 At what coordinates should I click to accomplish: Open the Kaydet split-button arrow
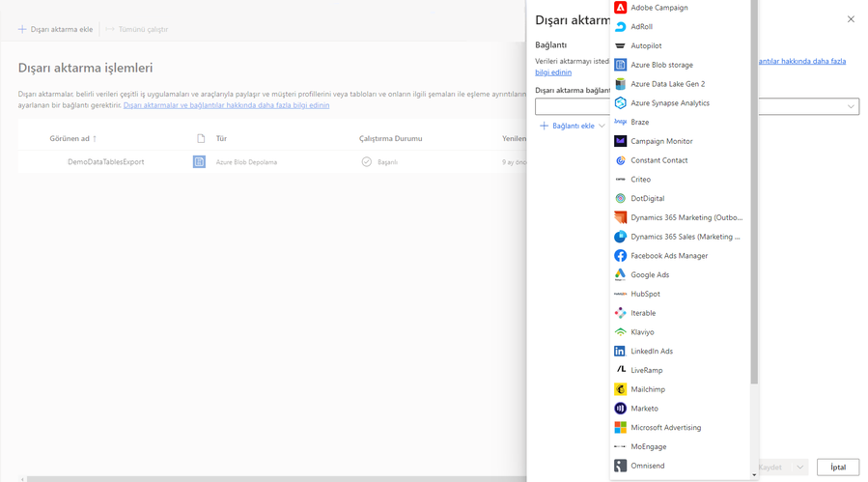(x=799, y=468)
